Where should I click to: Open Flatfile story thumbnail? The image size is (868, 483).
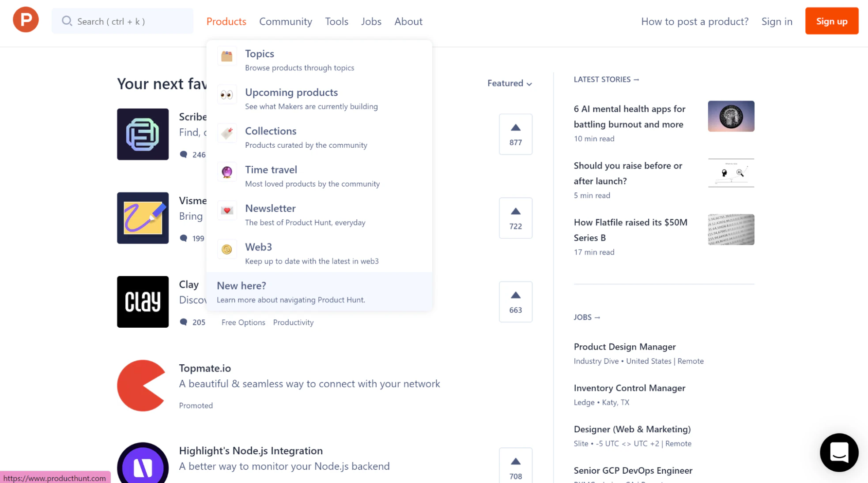(x=731, y=229)
